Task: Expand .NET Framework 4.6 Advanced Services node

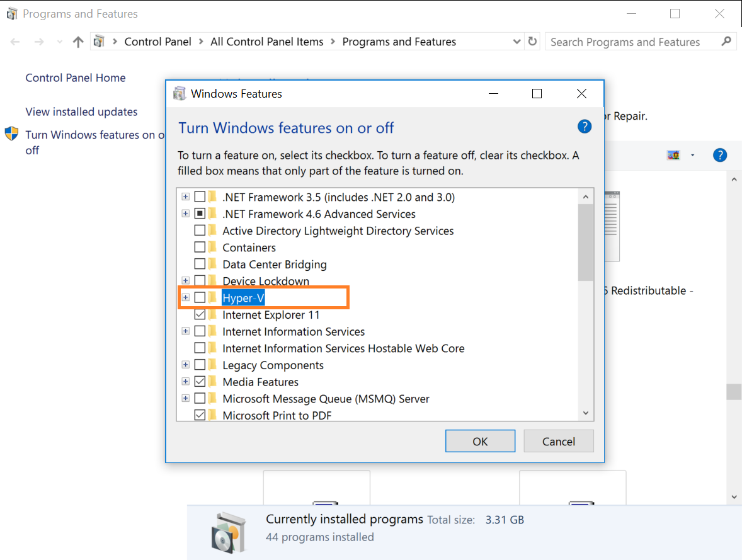Action: point(185,214)
